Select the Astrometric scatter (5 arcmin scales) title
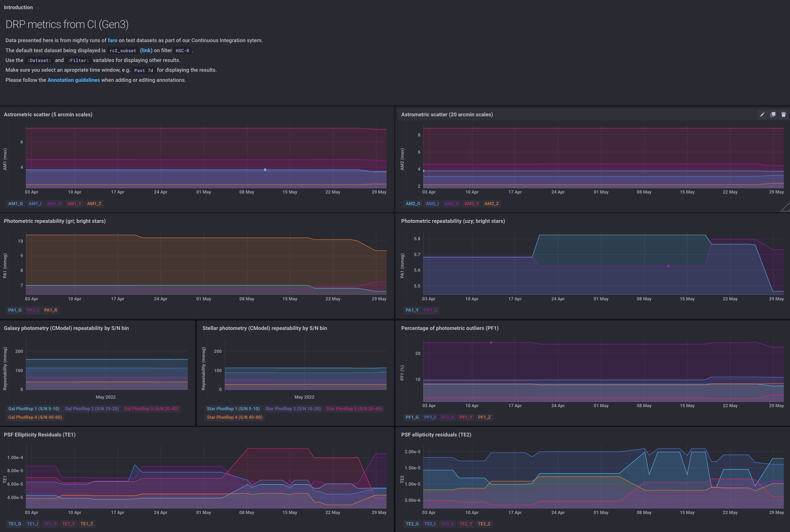 tap(48, 115)
